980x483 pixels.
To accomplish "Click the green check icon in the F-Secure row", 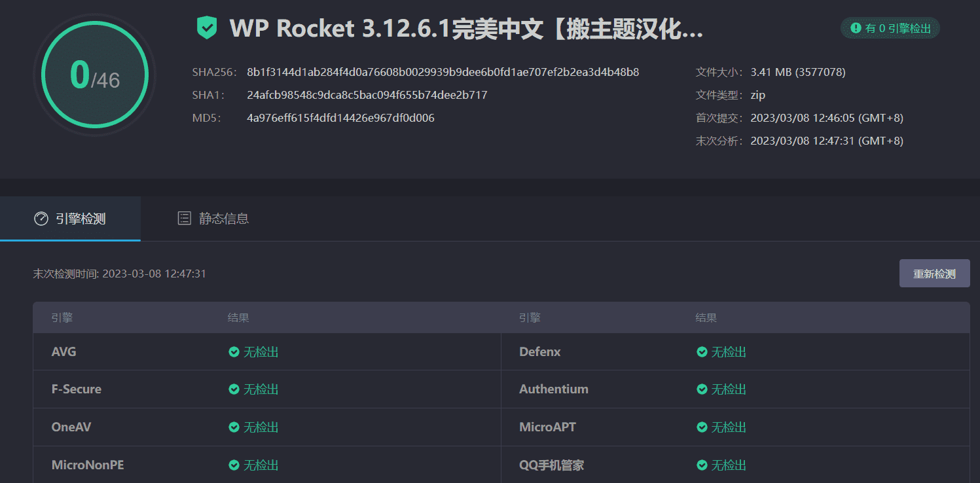I will click(x=234, y=389).
